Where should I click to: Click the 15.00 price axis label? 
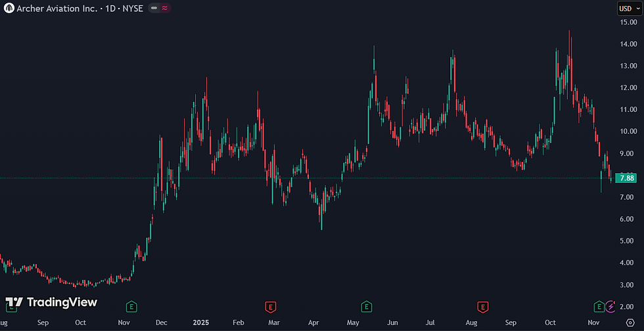tap(628, 22)
